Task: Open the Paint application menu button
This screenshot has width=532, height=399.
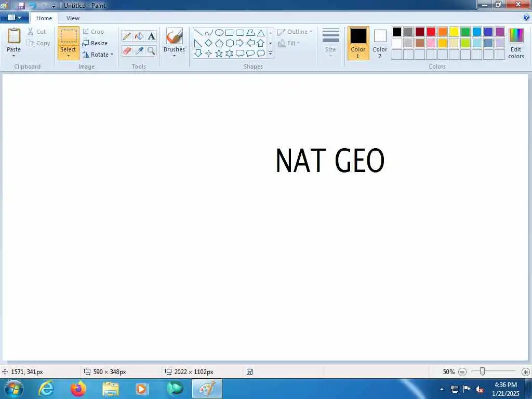Action: pyautogui.click(x=14, y=18)
